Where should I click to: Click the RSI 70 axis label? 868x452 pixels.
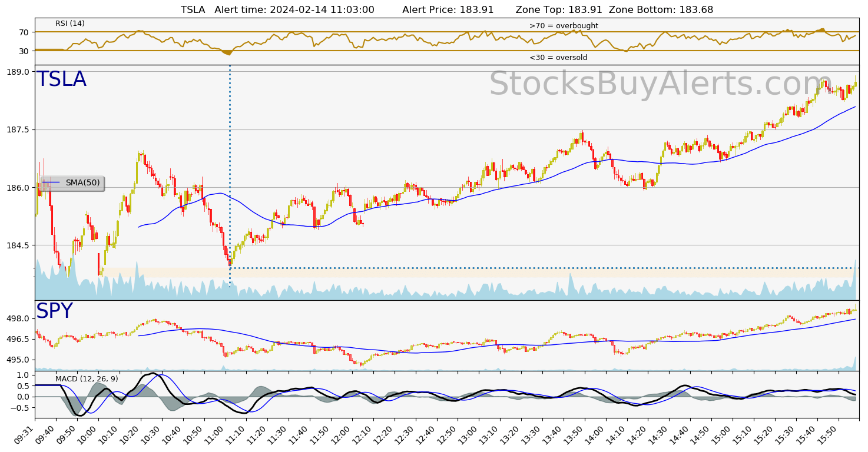tap(24, 32)
